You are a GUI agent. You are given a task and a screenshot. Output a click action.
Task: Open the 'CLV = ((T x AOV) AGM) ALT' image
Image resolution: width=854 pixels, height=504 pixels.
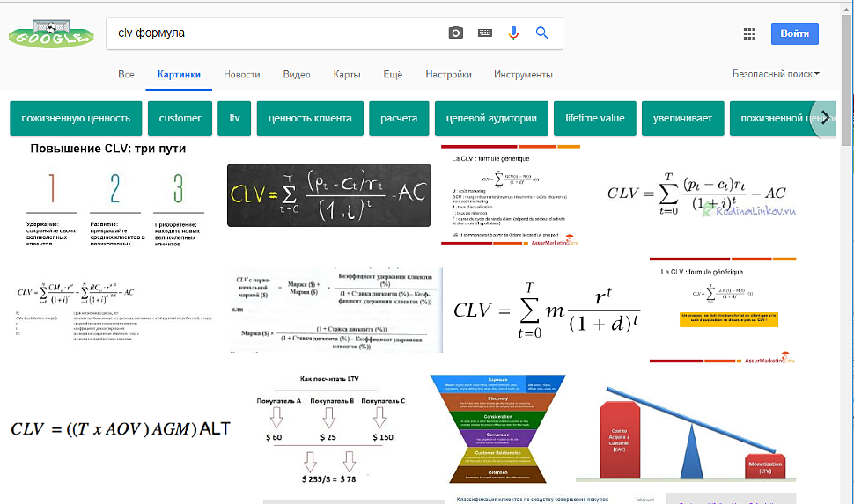pyautogui.click(x=120, y=429)
